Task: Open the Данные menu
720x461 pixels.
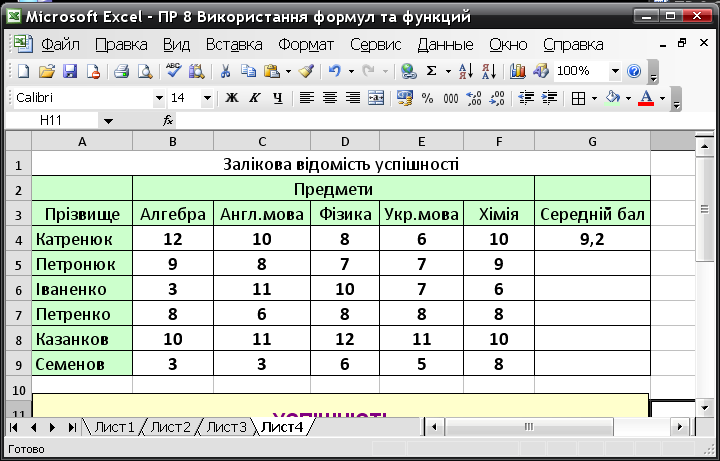Action: (x=445, y=45)
